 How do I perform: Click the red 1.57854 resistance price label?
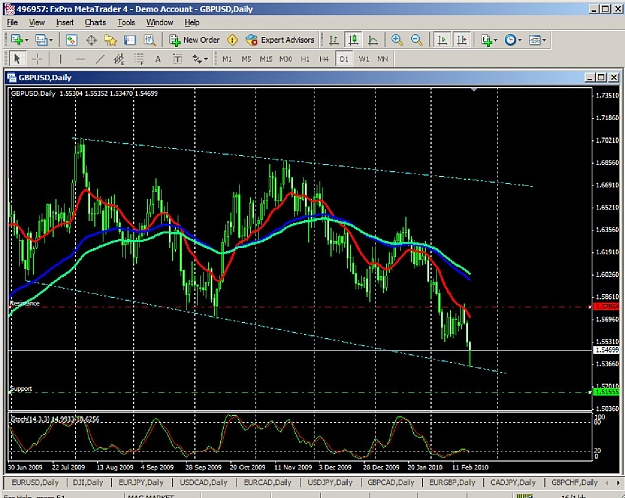pos(606,306)
